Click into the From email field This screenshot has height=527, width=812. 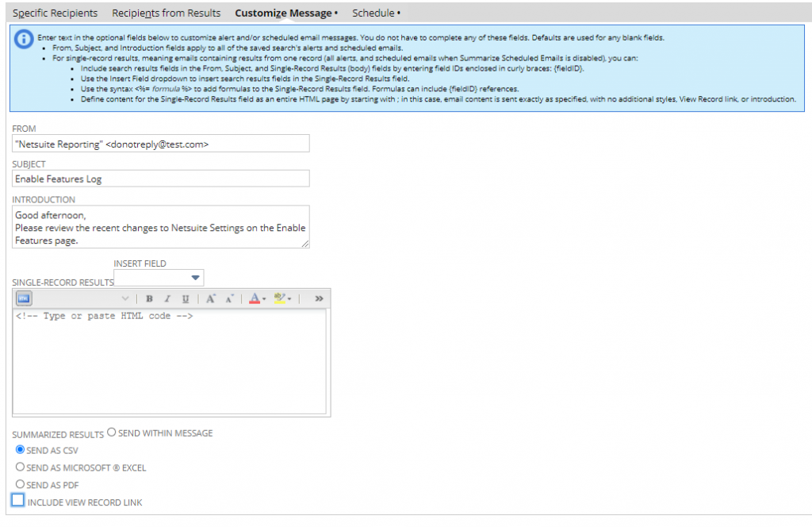160,144
